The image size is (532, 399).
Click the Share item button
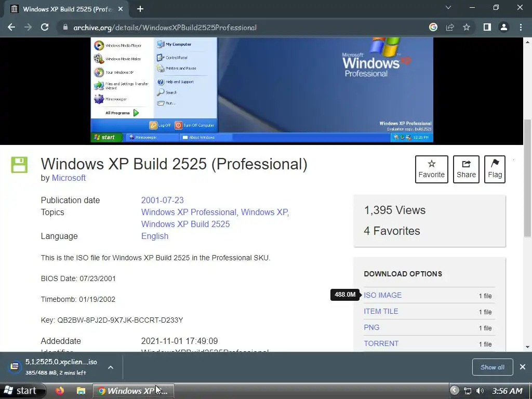(x=466, y=169)
